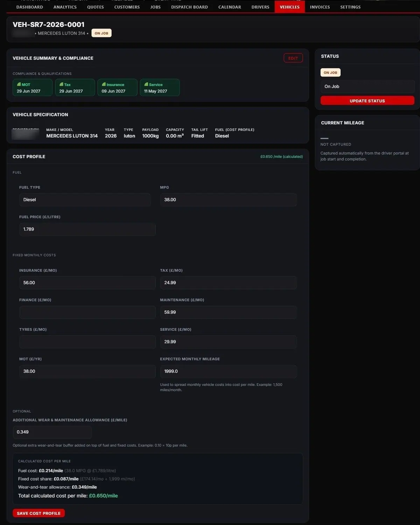Click the Fuel Price per litre field
420x525 pixels.
coord(87,229)
